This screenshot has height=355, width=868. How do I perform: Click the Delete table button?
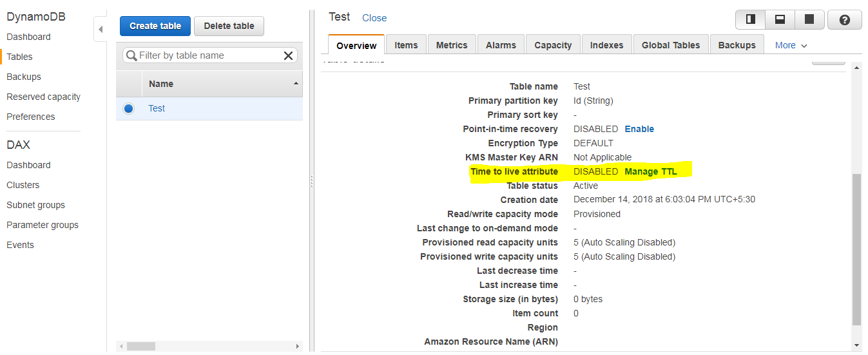coord(229,26)
